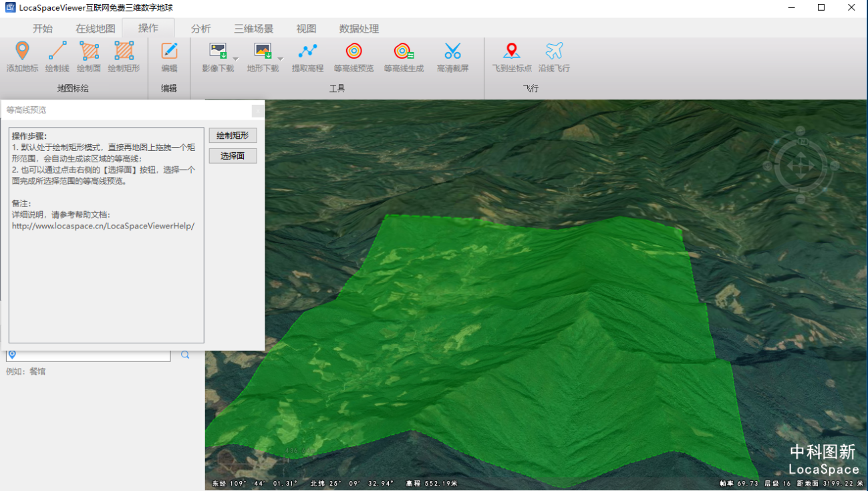Click the 选择面 button in the dialog
Screen dimensions: 868x491
233,156
